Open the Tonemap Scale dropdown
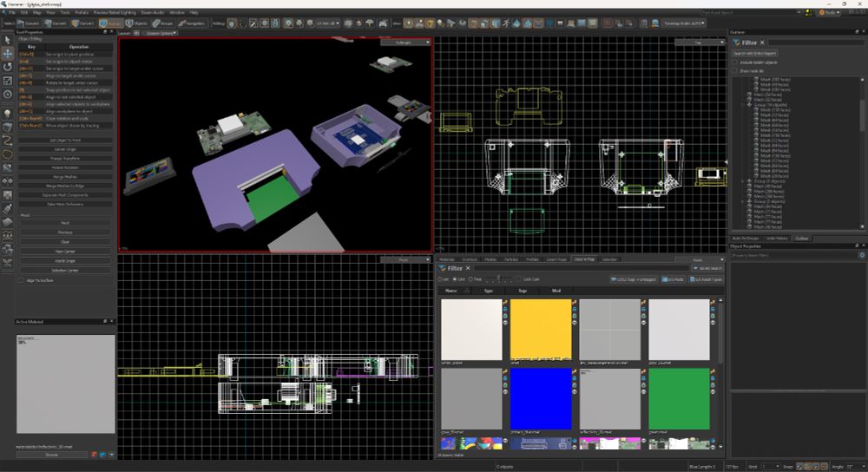Image resolution: width=868 pixels, height=472 pixels. [685, 23]
